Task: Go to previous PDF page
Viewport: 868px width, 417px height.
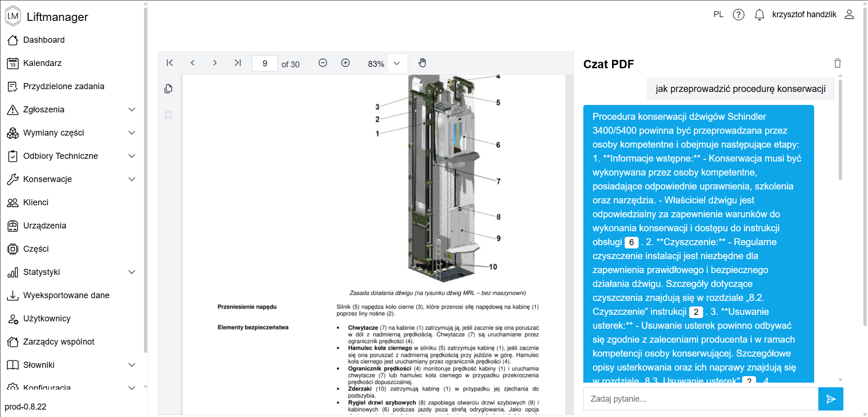Action: 192,63
